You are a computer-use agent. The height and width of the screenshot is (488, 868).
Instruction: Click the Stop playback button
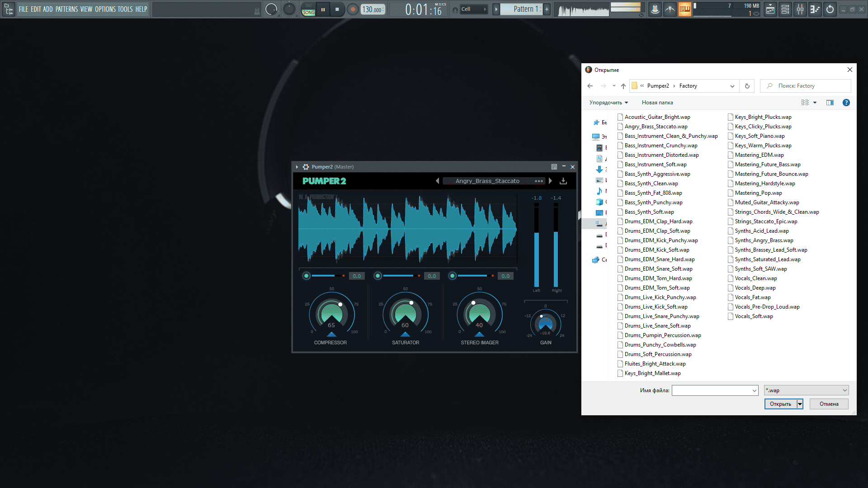(x=337, y=9)
